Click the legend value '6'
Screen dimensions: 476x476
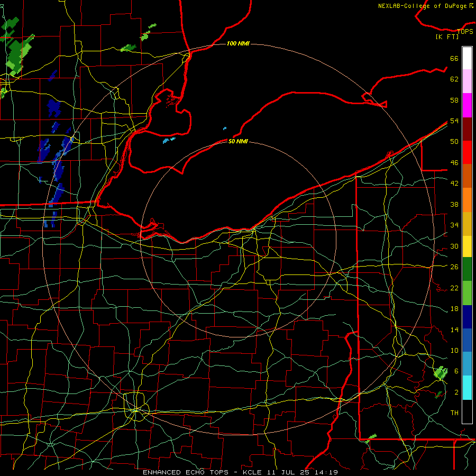(456, 371)
